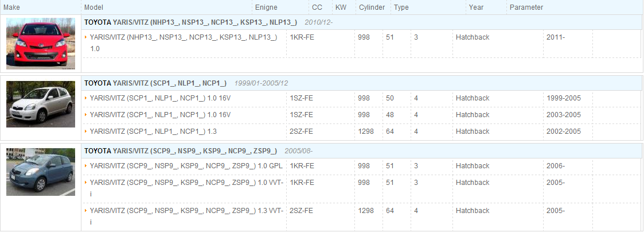This screenshot has width=644, height=232.
Task: Open the TOYOTA YARIS/VITZ SCP1_ group heading
Action: tap(155, 83)
